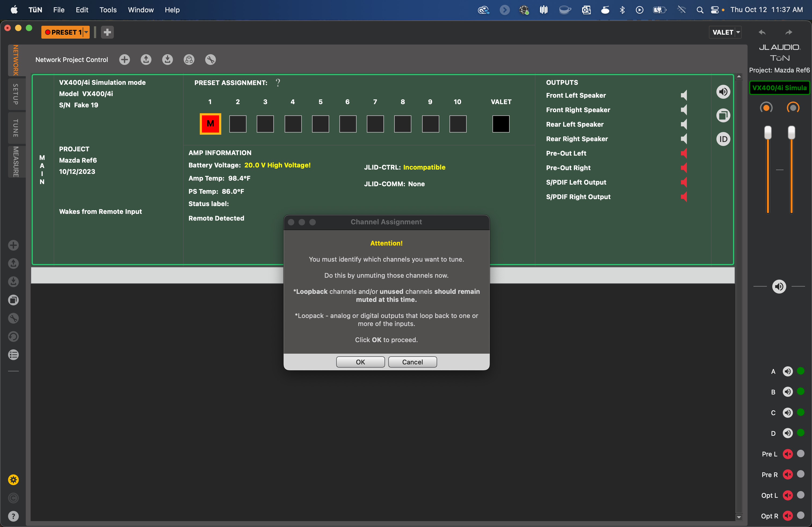Click the copyright info icon in sidebar
This screenshot has height=527, width=812.
(x=13, y=498)
